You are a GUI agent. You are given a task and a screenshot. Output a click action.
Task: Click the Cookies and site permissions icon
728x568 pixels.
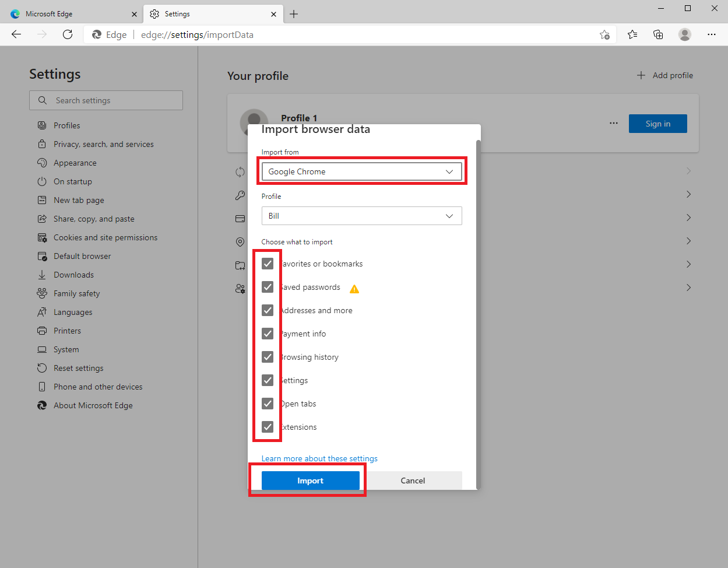pos(42,237)
